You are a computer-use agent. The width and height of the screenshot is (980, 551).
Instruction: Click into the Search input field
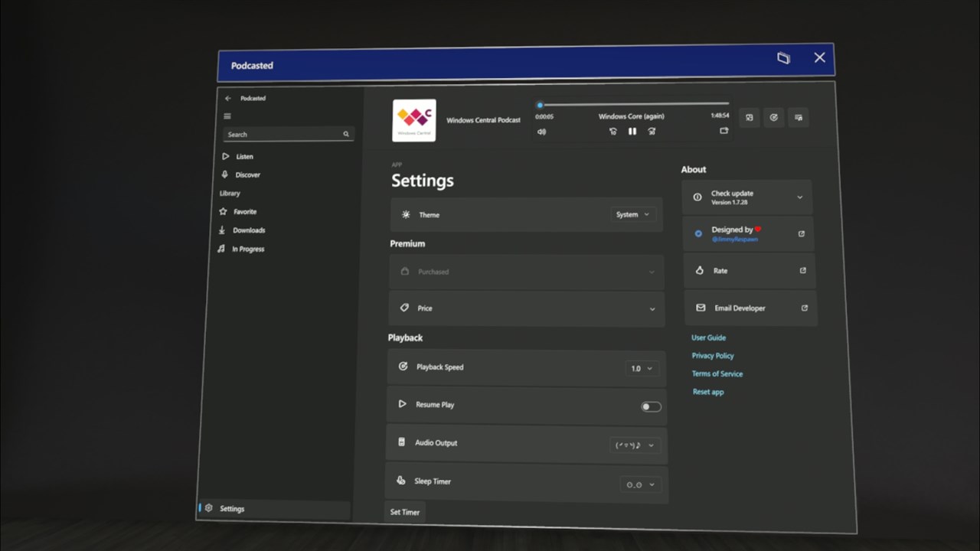pyautogui.click(x=289, y=134)
